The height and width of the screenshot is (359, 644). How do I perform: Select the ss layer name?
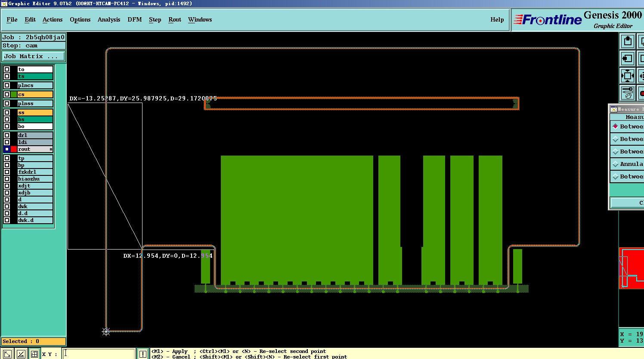point(35,112)
